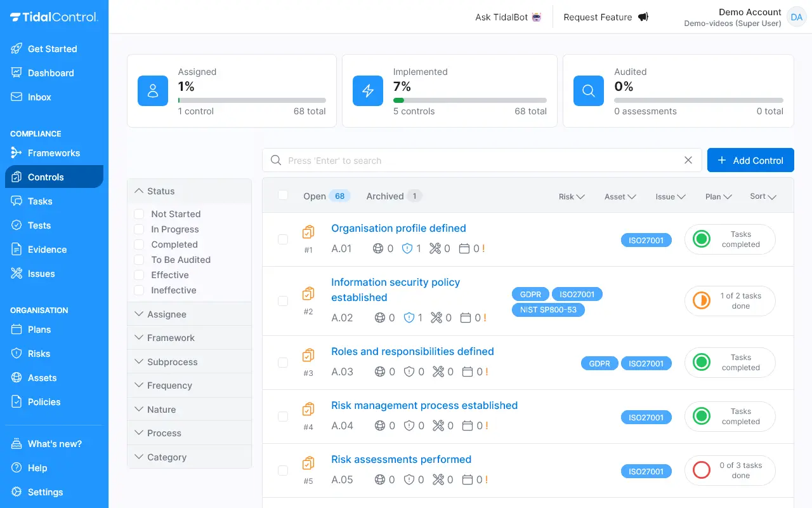Click the Dashboard chart icon

click(x=16, y=73)
